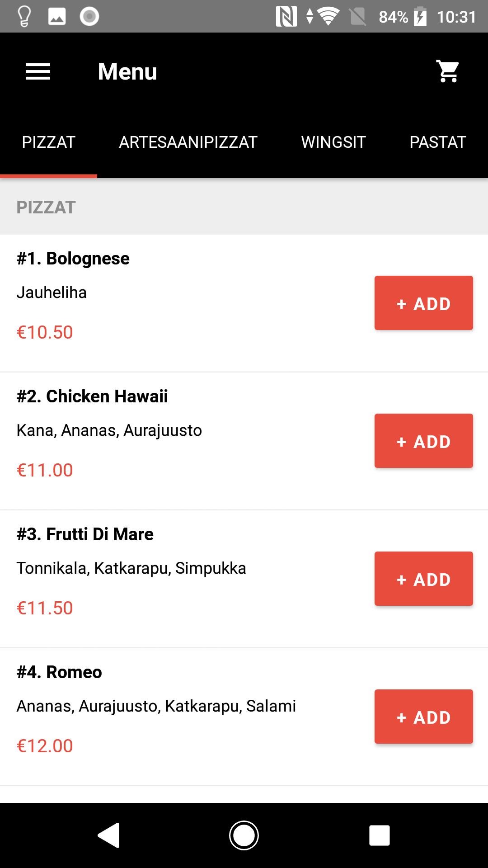
Task: Tap the lightbulb status bar icon
Action: tap(24, 17)
